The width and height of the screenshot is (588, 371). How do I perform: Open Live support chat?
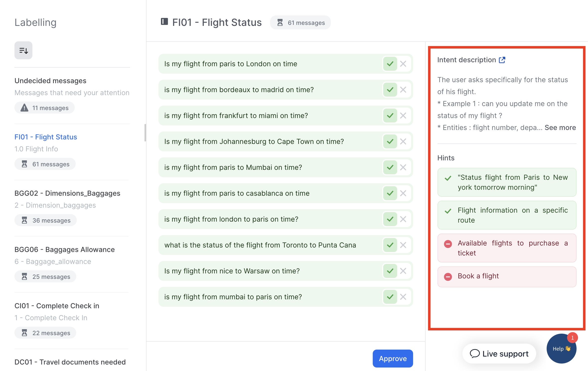point(499,354)
